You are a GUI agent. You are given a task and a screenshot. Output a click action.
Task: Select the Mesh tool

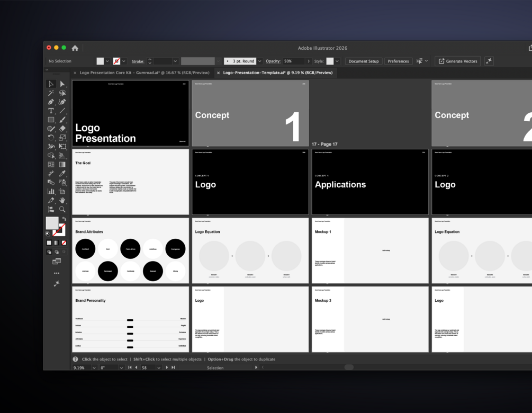tap(51, 165)
